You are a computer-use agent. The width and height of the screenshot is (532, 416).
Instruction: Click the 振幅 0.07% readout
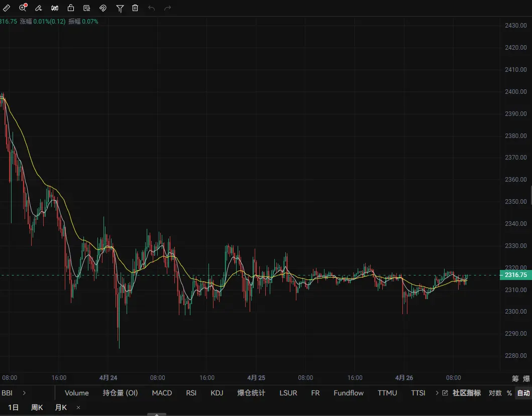pyautogui.click(x=83, y=22)
